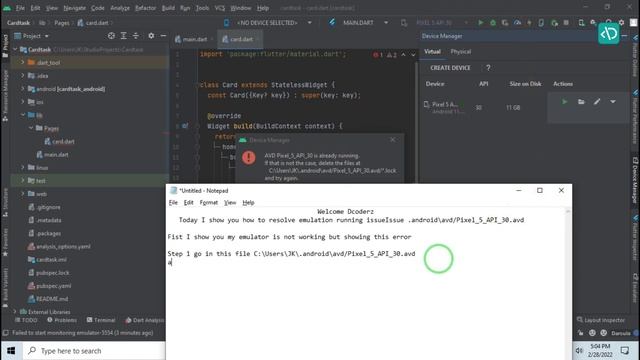640x360 pixels.
Task: Open the Terminal tool window
Action: click(x=101, y=320)
